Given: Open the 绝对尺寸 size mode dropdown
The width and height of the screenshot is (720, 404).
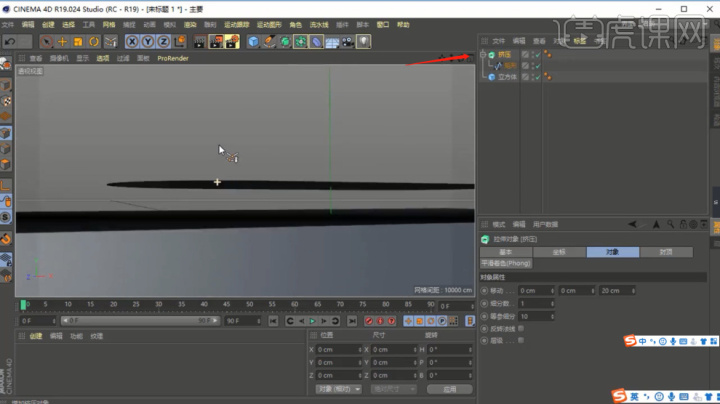Looking at the screenshot, I should click(x=393, y=389).
